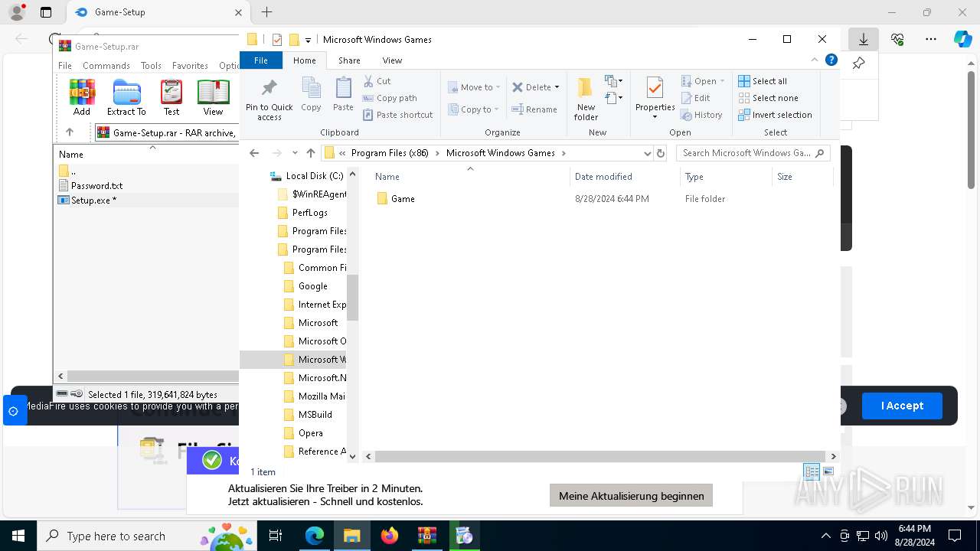The image size is (980, 551).
Task: Click Explorer Back navigation arrow
Action: tap(255, 153)
